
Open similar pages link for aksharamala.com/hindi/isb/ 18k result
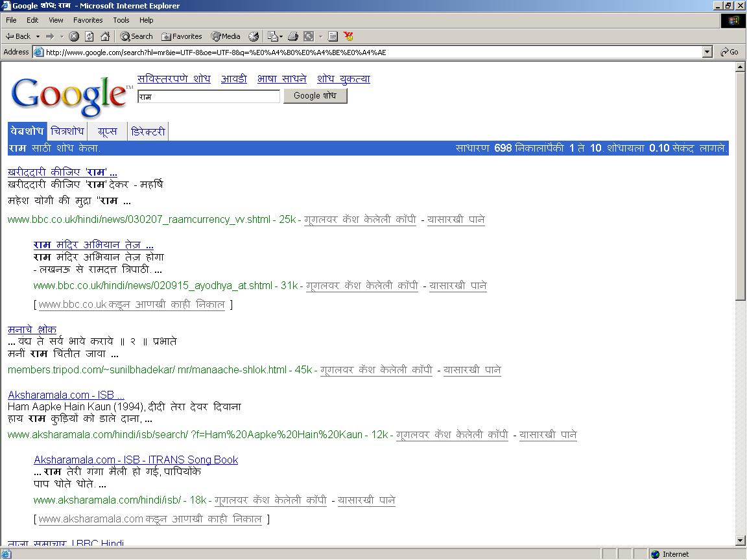366,500
